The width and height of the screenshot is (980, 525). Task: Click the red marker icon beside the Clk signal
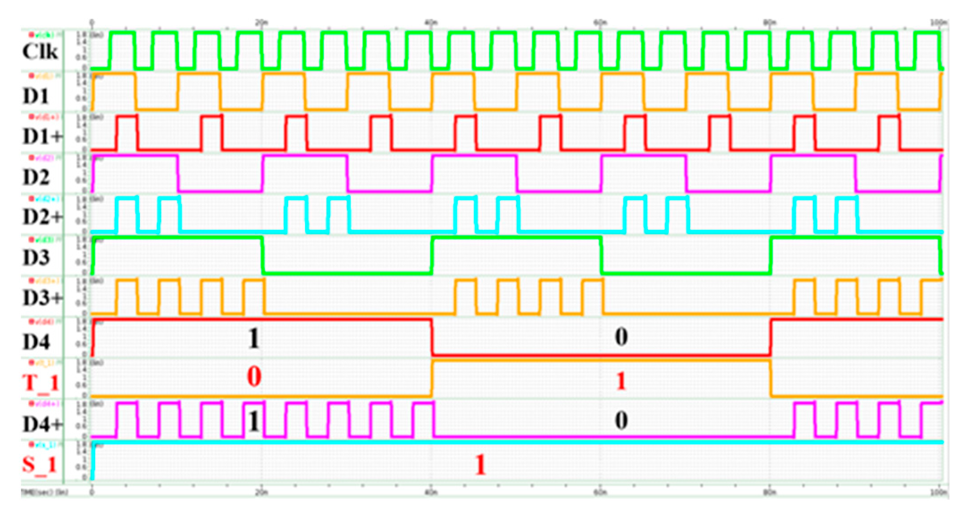pos(32,34)
